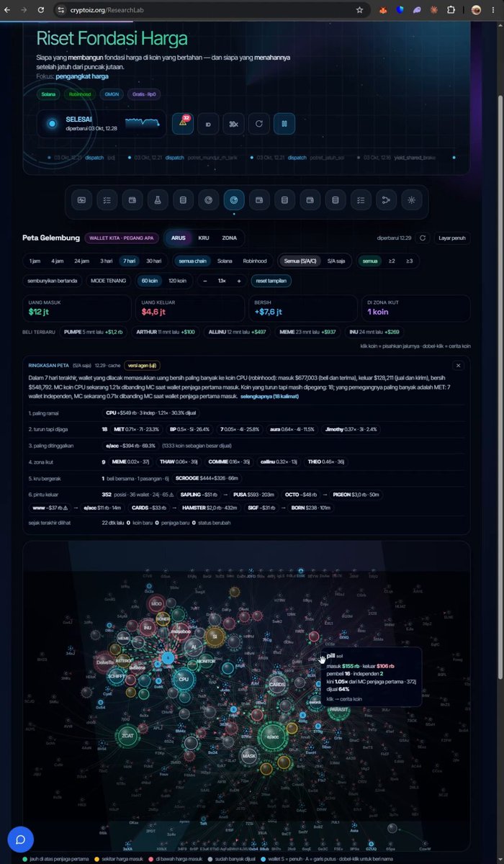Click the ARTHUR latest buy entry
The image size is (504, 864).
click(x=166, y=332)
